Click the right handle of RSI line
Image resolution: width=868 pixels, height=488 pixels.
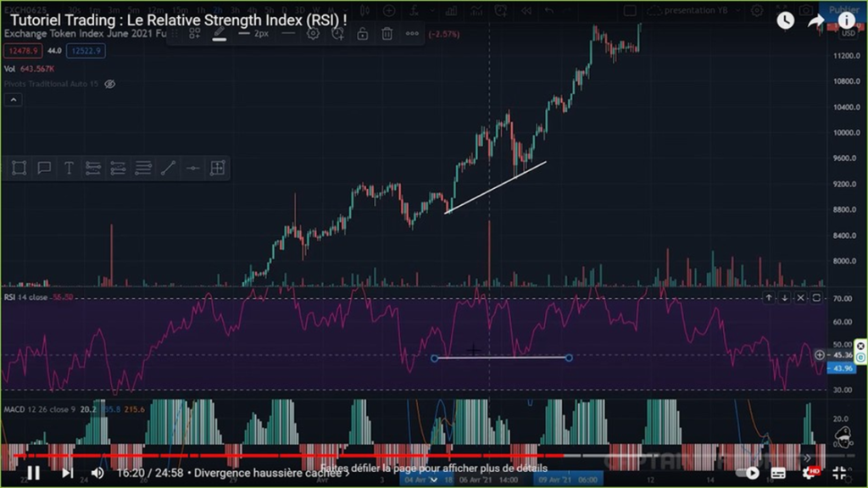coord(569,358)
